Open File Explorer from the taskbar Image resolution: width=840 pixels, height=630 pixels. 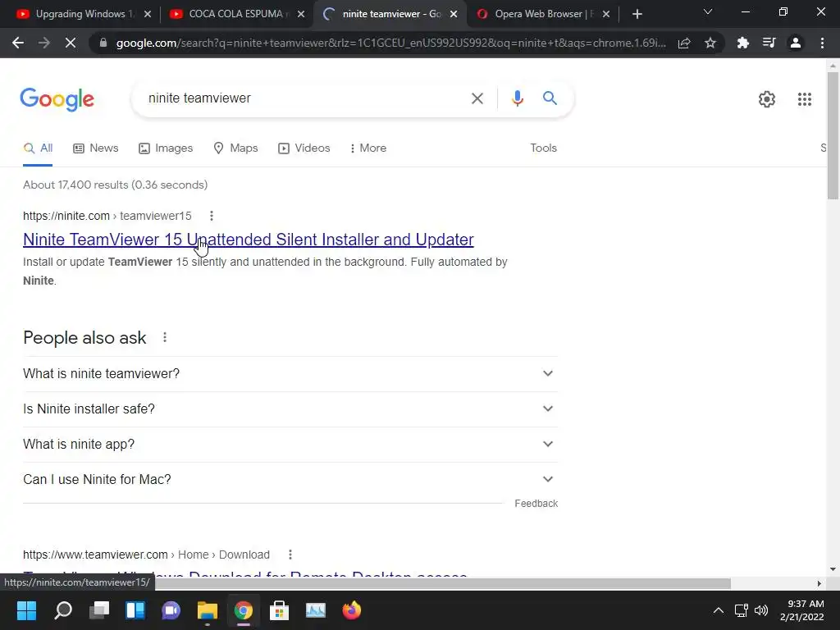(208, 610)
